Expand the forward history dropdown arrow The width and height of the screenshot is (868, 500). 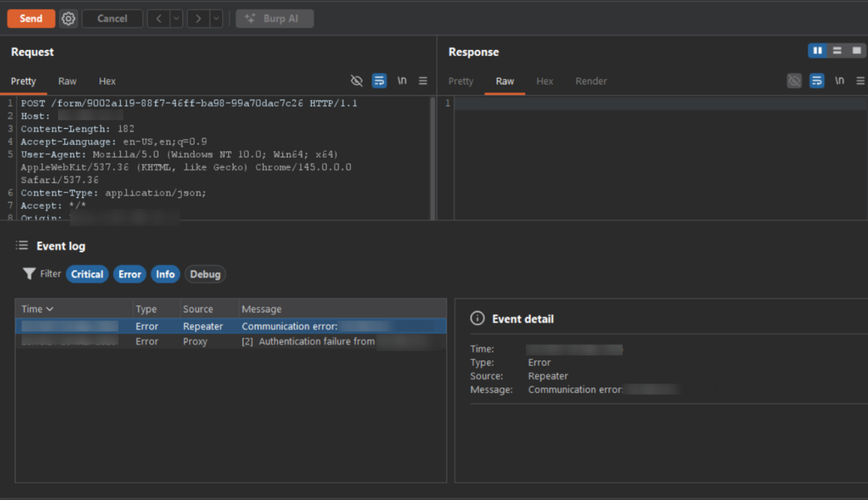coord(216,19)
